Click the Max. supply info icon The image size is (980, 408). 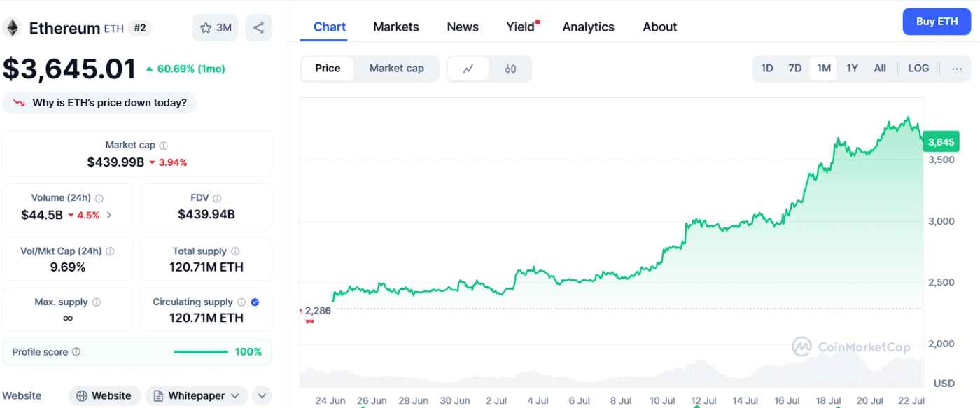coord(97,302)
